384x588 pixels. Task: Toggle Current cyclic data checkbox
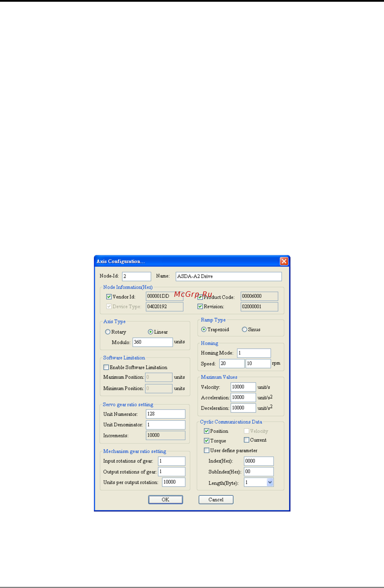click(x=246, y=440)
